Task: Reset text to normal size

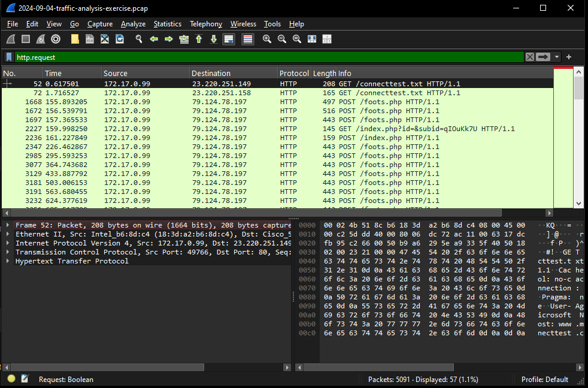Action: [297, 39]
